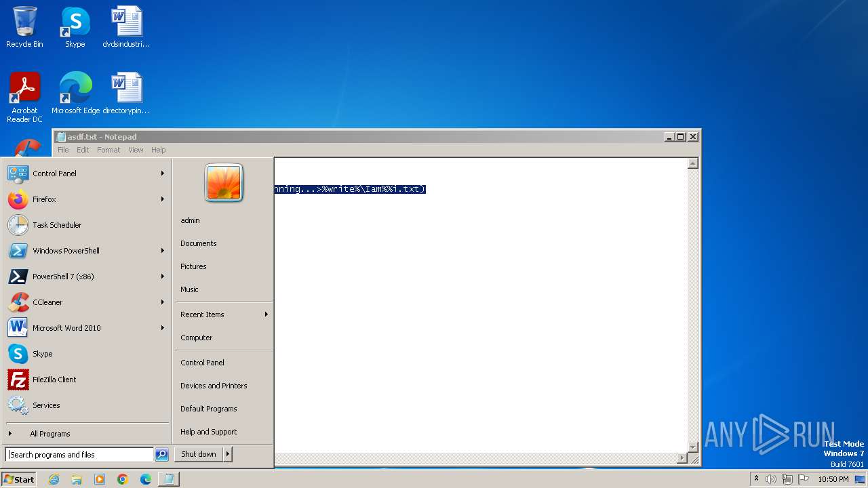Open Notepad Help menu
The width and height of the screenshot is (868, 488).
(x=158, y=150)
